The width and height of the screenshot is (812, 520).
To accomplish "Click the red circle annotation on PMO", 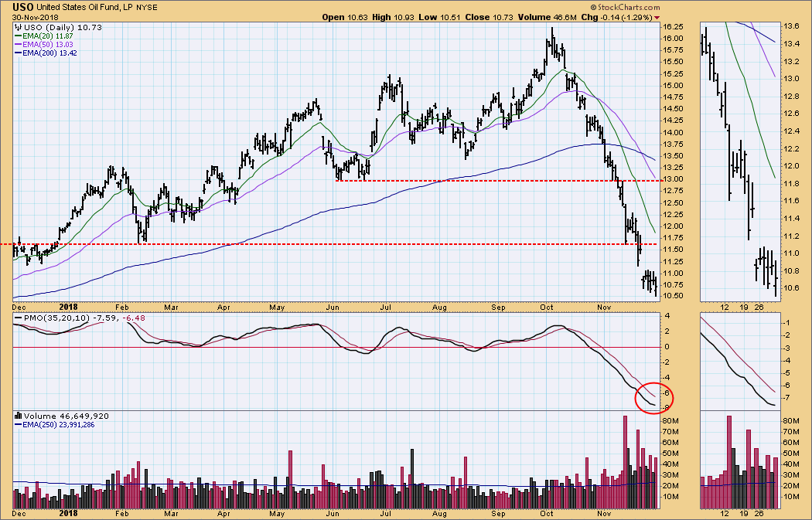I will [652, 398].
